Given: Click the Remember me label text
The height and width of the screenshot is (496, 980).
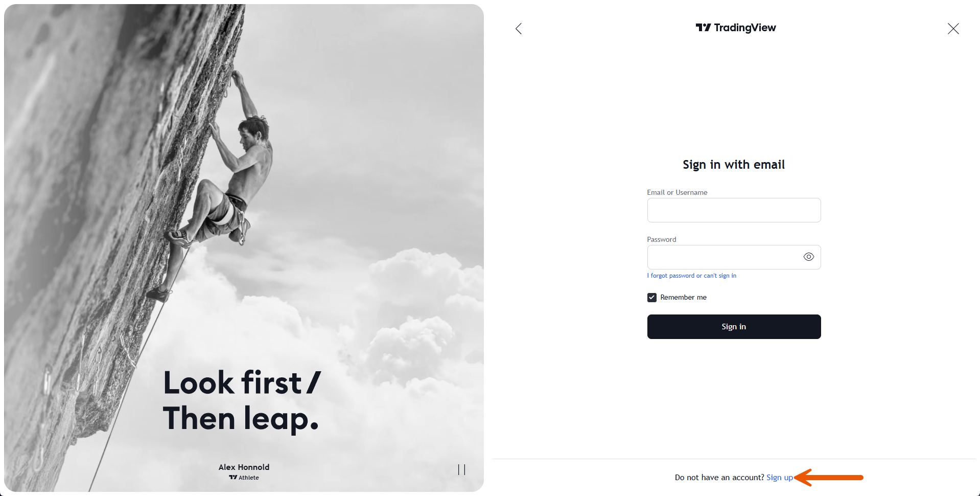Looking at the screenshot, I should [683, 298].
